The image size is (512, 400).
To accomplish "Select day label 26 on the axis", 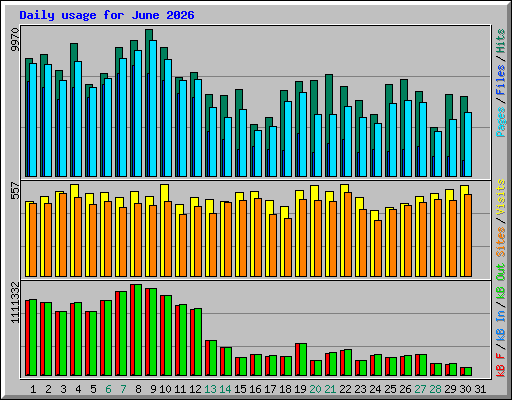I will click(405, 389).
